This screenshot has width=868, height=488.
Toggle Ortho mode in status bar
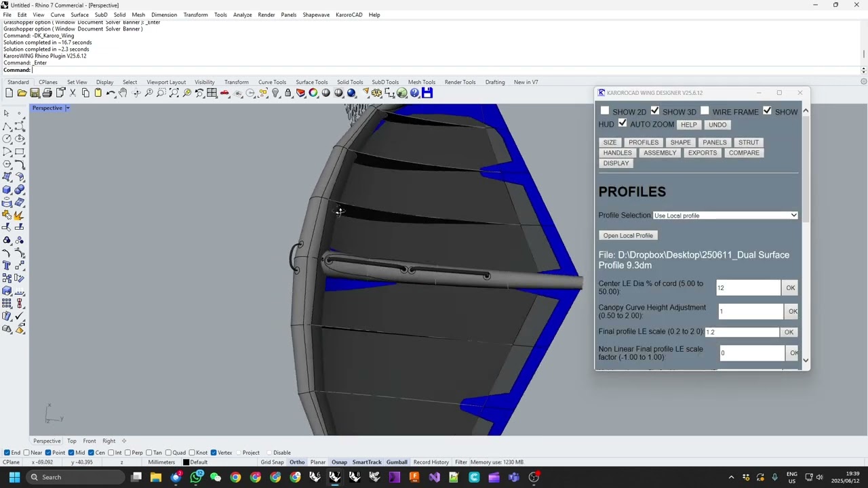tap(297, 462)
